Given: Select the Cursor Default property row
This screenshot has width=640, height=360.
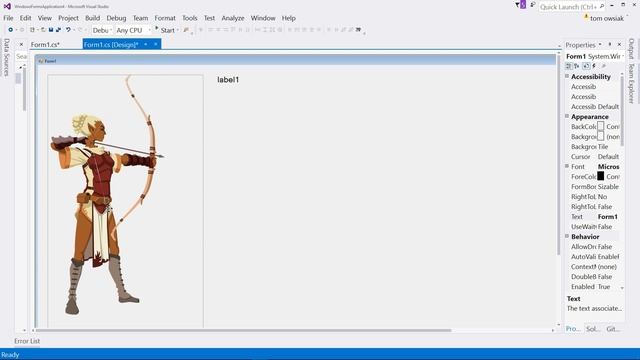Looking at the screenshot, I should (x=595, y=157).
